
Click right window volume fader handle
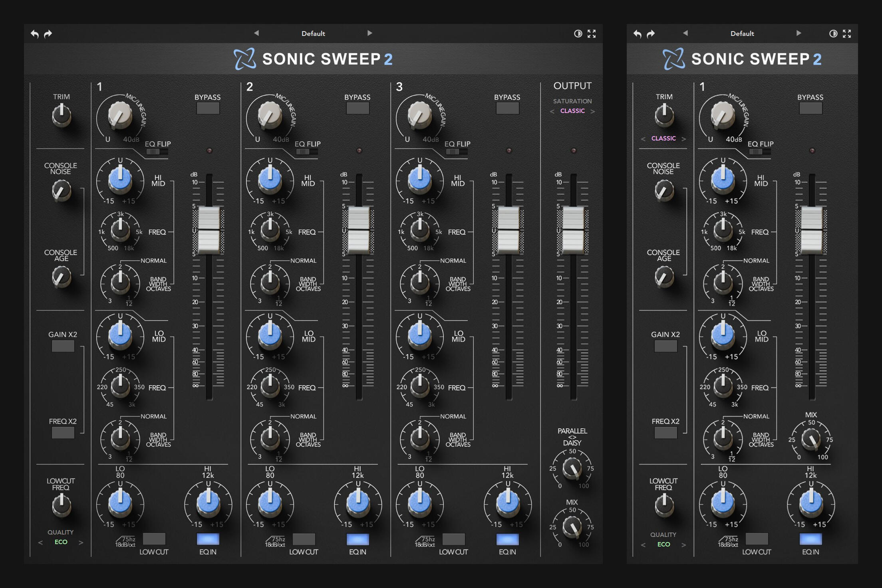812,230
